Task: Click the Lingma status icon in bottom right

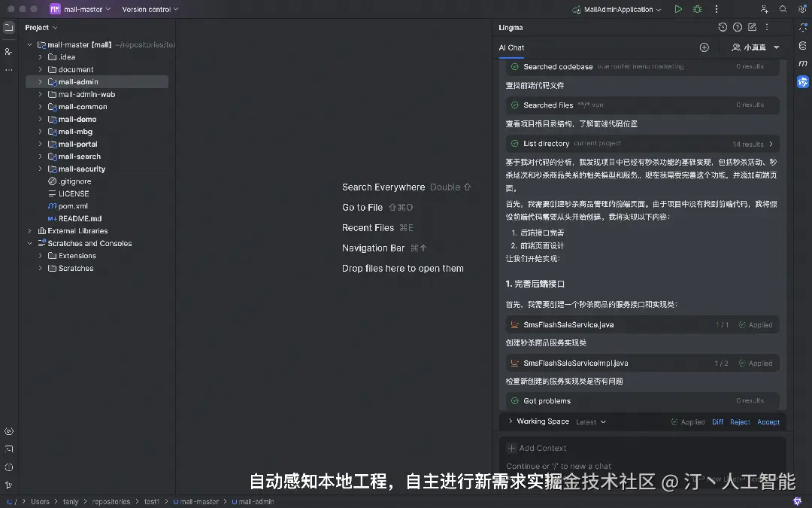Action: pyautogui.click(x=798, y=501)
